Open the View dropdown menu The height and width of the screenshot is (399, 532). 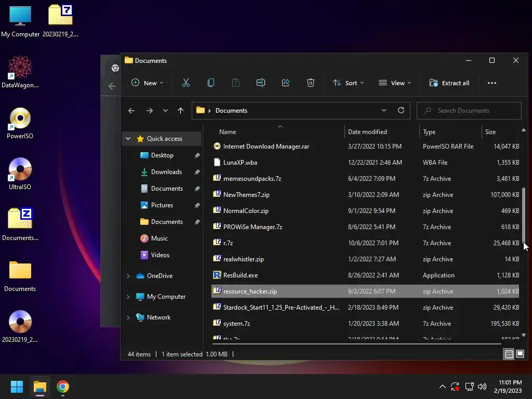point(395,83)
